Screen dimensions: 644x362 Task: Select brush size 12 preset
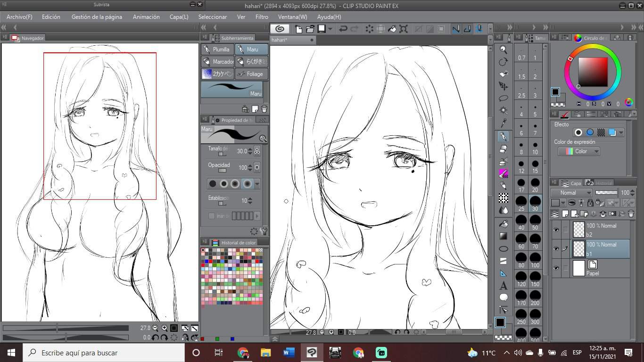click(521, 166)
